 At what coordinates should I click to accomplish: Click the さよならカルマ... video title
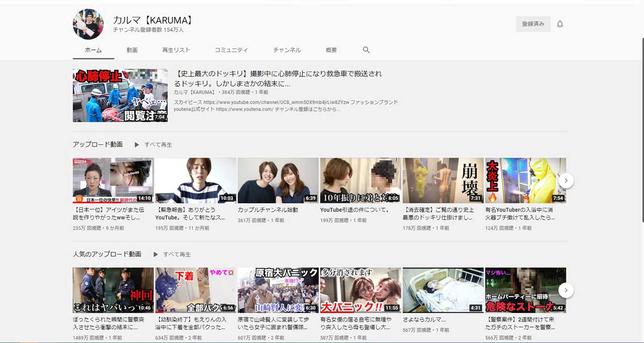[424, 320]
